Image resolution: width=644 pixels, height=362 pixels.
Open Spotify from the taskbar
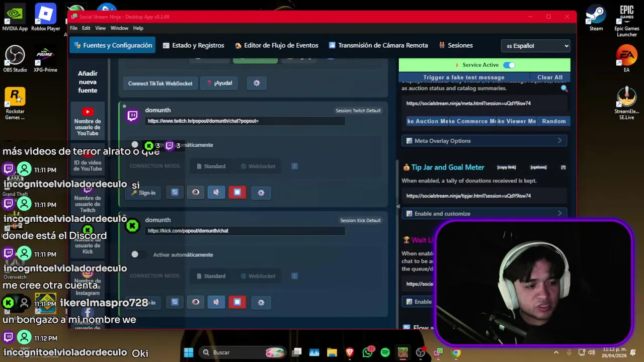pos(385,352)
